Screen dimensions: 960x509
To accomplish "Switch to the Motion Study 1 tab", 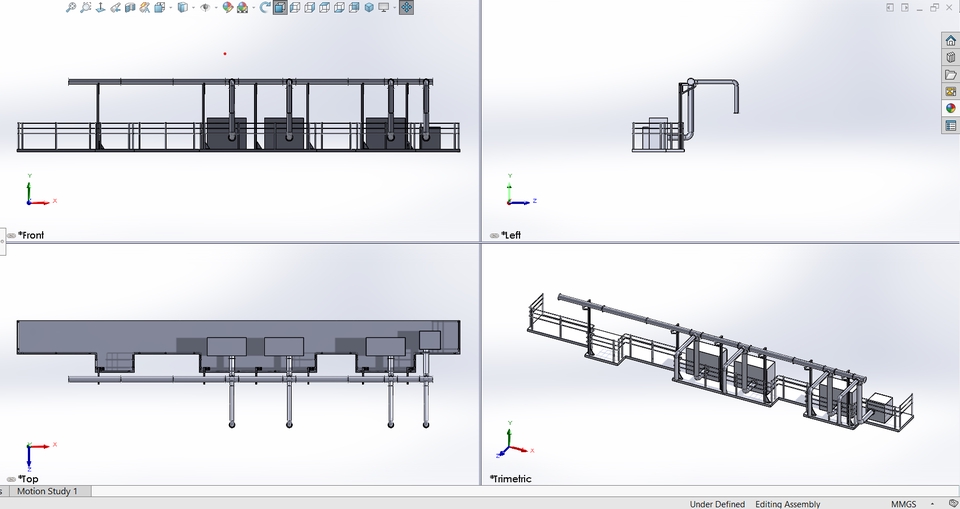I will pyautogui.click(x=47, y=491).
